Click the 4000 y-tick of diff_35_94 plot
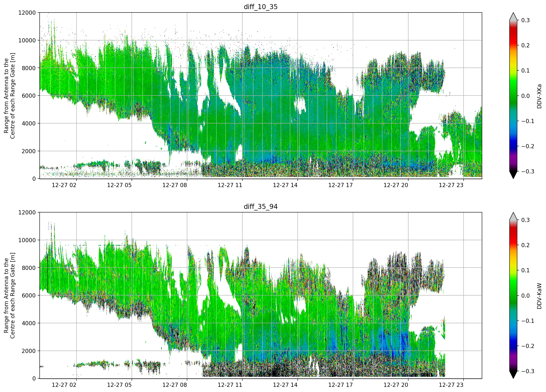The width and height of the screenshot is (546, 392). 29,323
